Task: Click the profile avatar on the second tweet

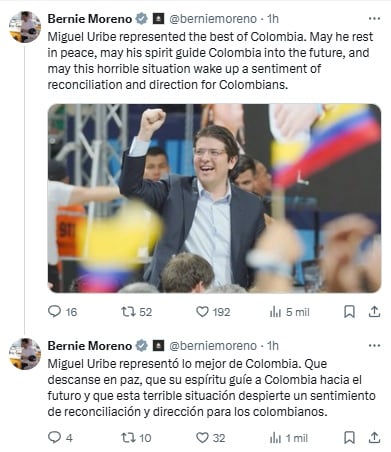Action: click(25, 354)
